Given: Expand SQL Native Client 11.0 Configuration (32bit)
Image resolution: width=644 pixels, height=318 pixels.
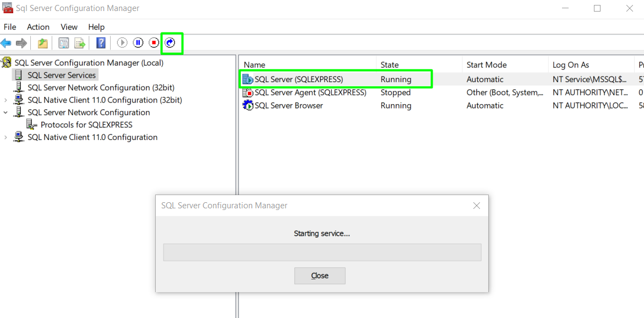Looking at the screenshot, I should pyautogui.click(x=6, y=100).
